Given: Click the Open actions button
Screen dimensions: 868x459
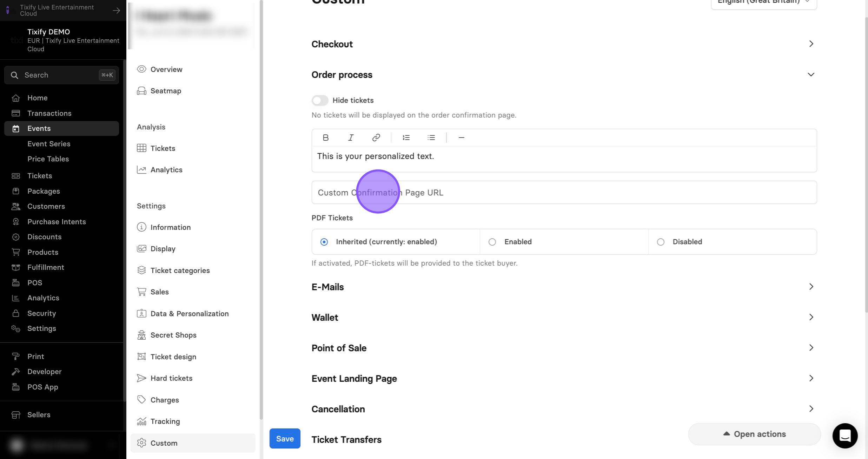Looking at the screenshot, I should [x=754, y=434].
